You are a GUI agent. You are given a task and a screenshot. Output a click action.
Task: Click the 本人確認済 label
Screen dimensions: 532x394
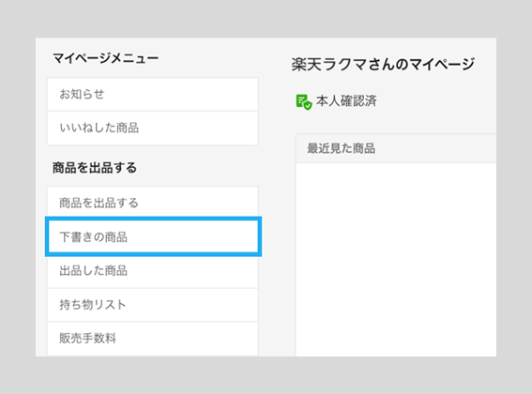pyautogui.click(x=346, y=101)
